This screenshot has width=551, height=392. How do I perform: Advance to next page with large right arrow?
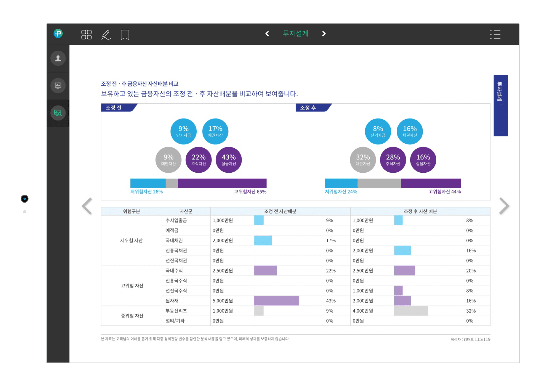point(504,206)
